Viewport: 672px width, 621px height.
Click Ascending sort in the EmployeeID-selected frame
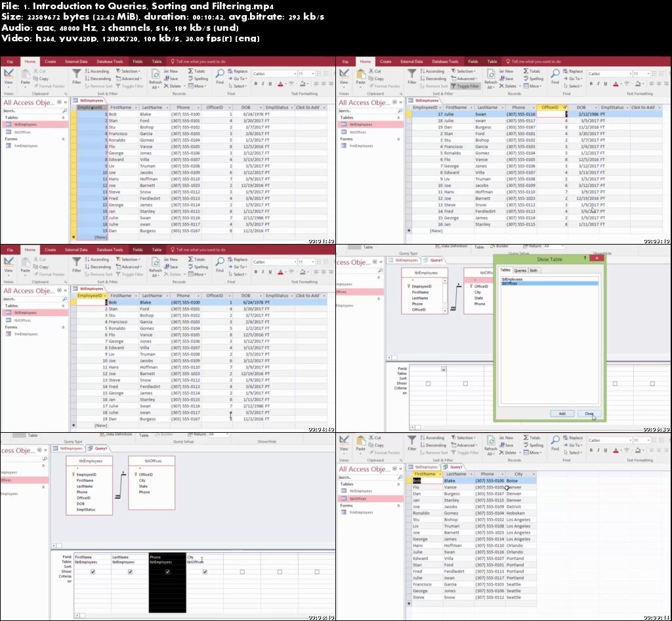click(97, 71)
